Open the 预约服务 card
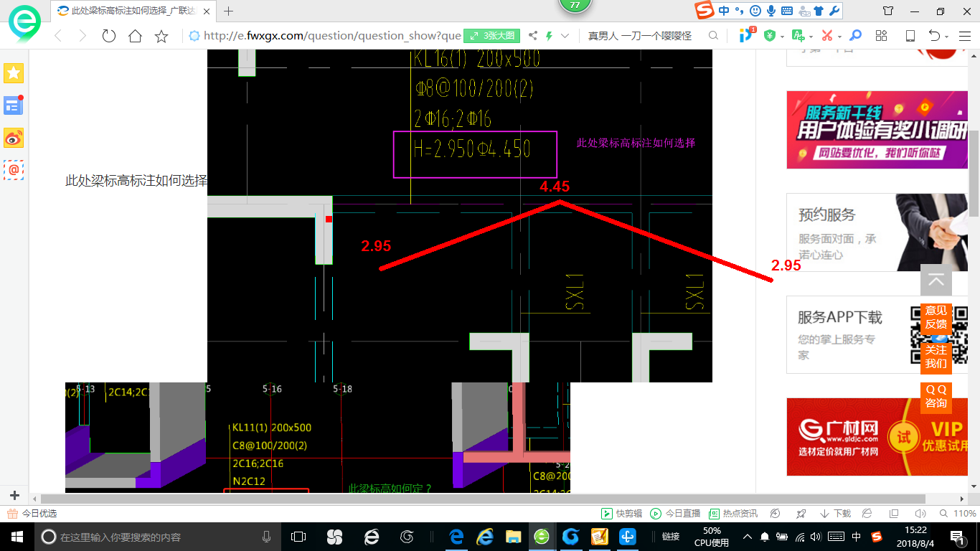The image size is (980, 551). pos(877,232)
